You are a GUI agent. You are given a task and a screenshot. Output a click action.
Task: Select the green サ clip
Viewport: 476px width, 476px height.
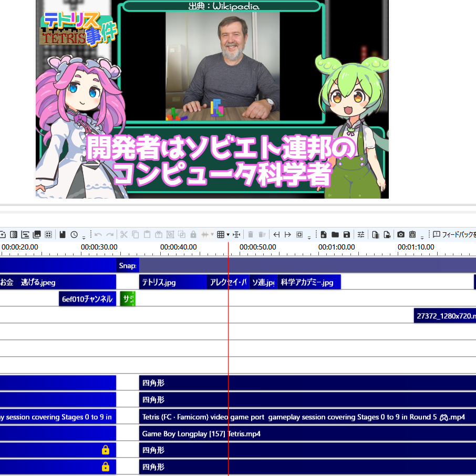pos(128,299)
